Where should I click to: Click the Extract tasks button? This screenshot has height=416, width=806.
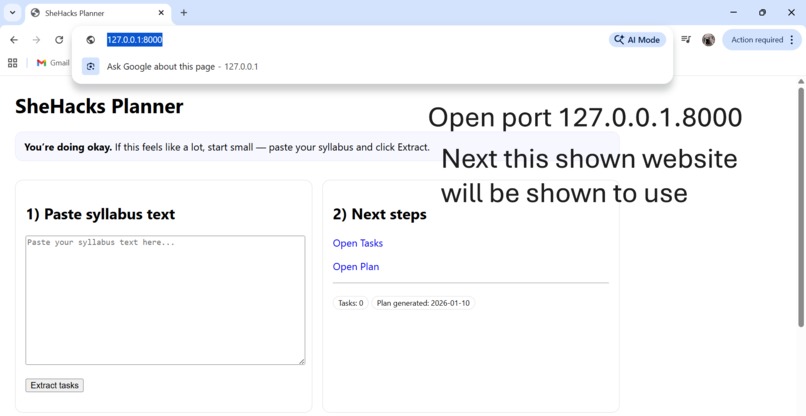coord(54,385)
